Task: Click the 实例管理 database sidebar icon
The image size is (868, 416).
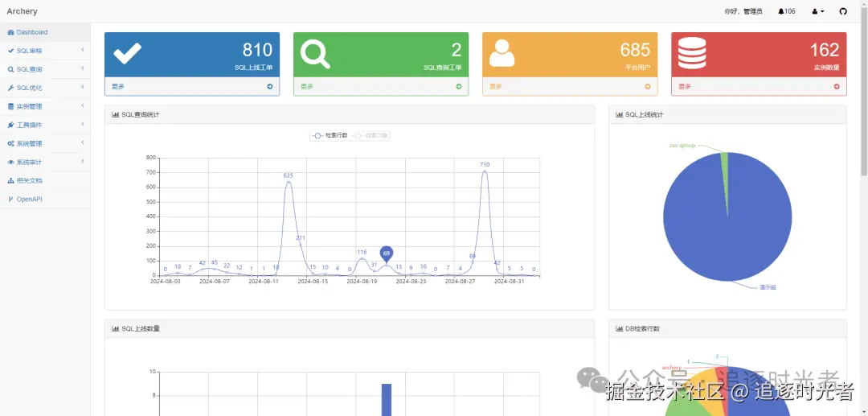Action: (x=10, y=106)
